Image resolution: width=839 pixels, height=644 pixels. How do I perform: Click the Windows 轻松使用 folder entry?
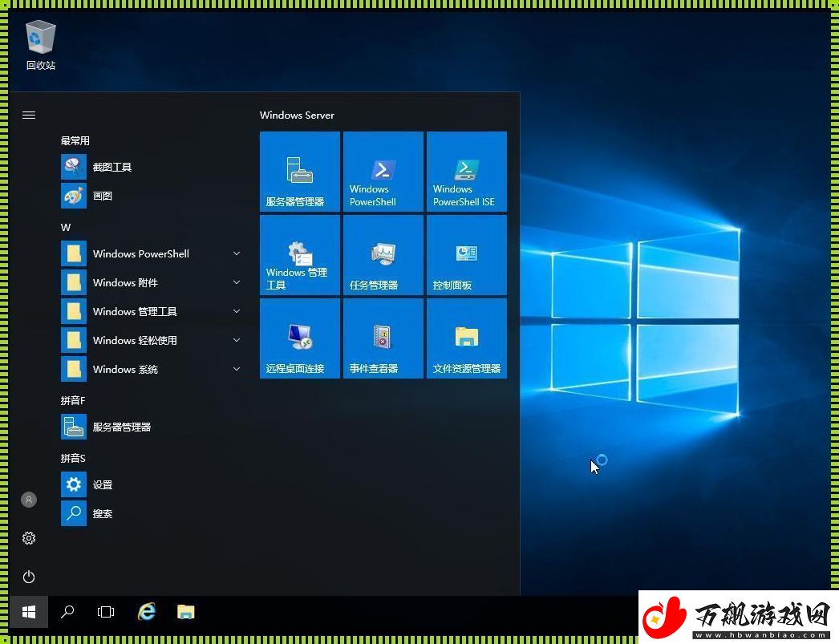click(152, 340)
